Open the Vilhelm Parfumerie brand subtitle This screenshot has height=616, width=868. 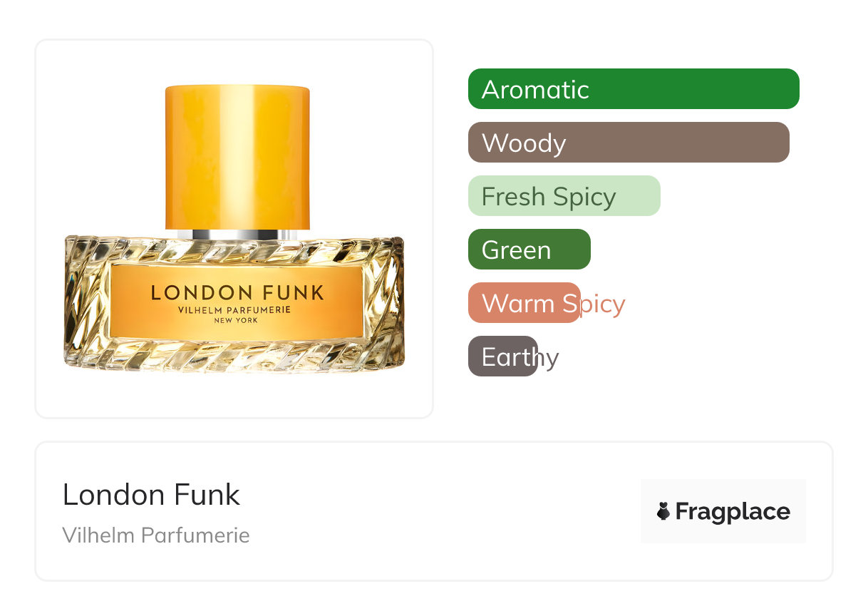click(156, 535)
